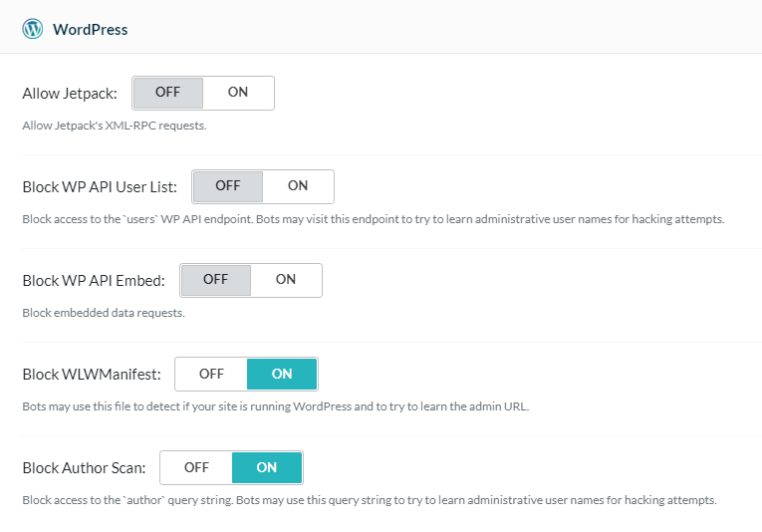Click the WordPress section heading
Screen dimensions: 762x532
click(x=91, y=29)
